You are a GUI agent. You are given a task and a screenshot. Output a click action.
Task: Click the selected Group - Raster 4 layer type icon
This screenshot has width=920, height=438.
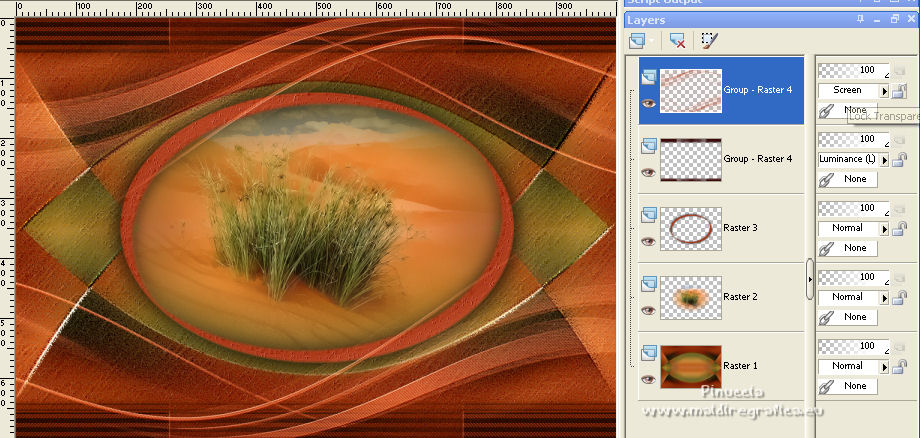point(648,77)
